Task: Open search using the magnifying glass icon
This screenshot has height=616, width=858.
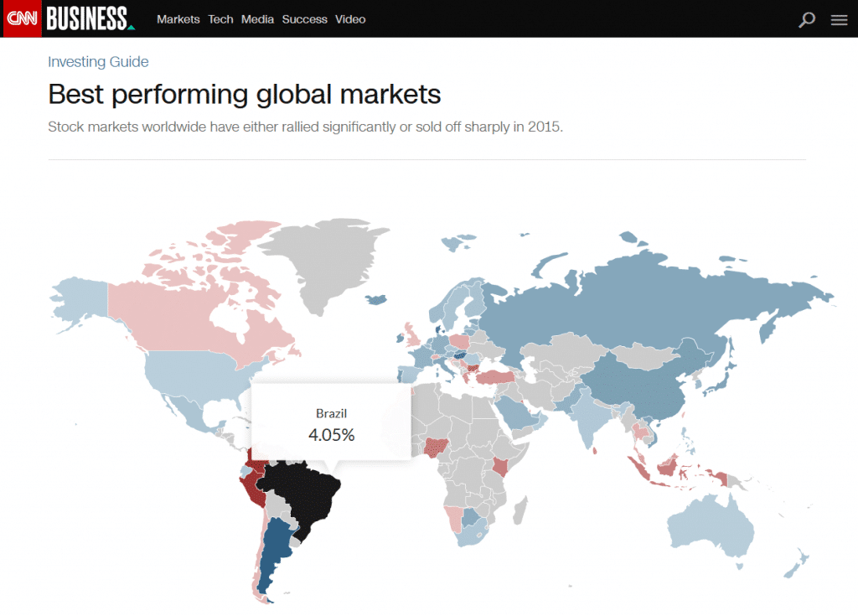Action: coord(807,18)
